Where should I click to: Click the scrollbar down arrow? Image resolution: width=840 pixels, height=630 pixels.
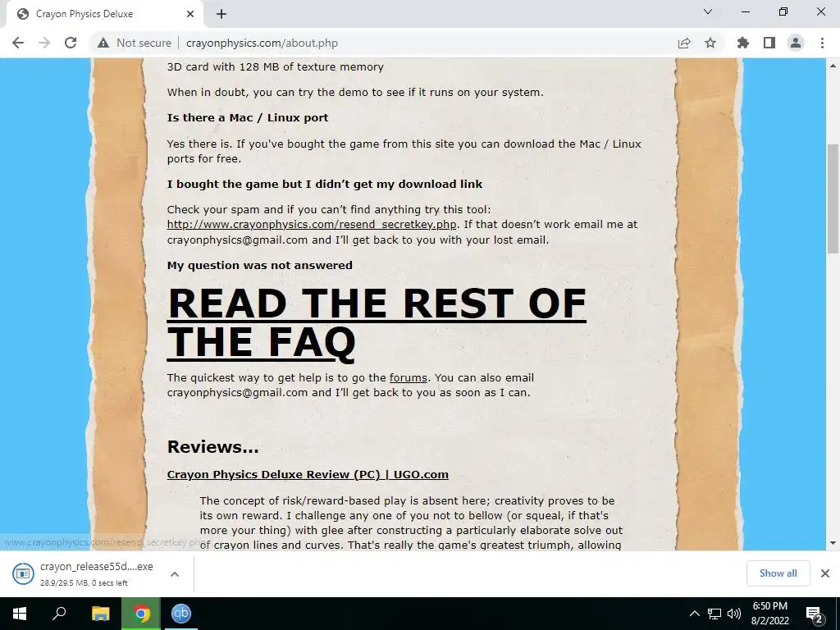coord(833,543)
